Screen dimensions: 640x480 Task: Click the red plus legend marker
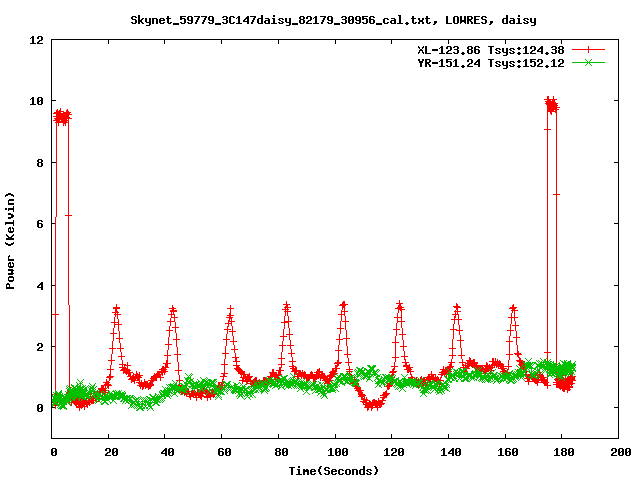tap(588, 50)
